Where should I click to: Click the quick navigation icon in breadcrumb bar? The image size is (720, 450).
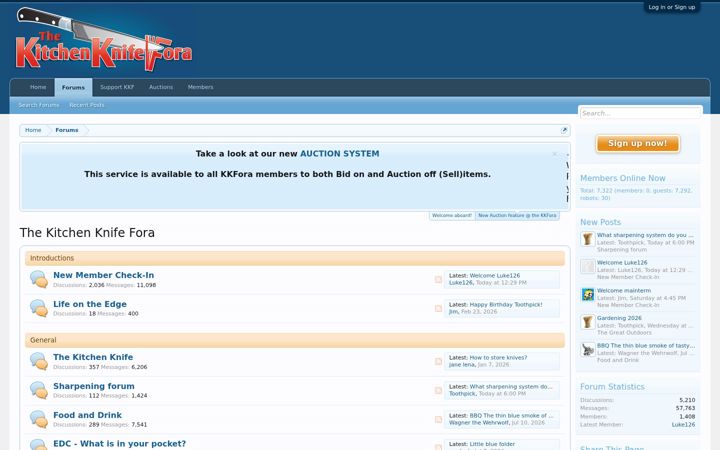(564, 130)
